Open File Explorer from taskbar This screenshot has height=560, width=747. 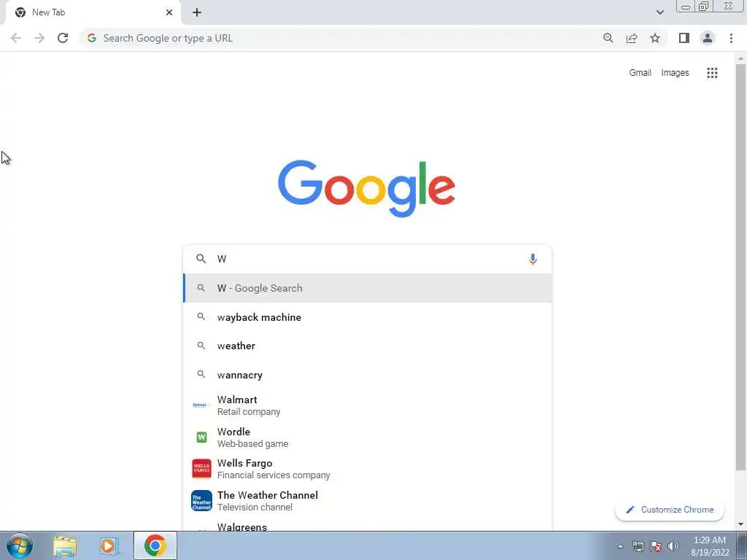coord(65,546)
